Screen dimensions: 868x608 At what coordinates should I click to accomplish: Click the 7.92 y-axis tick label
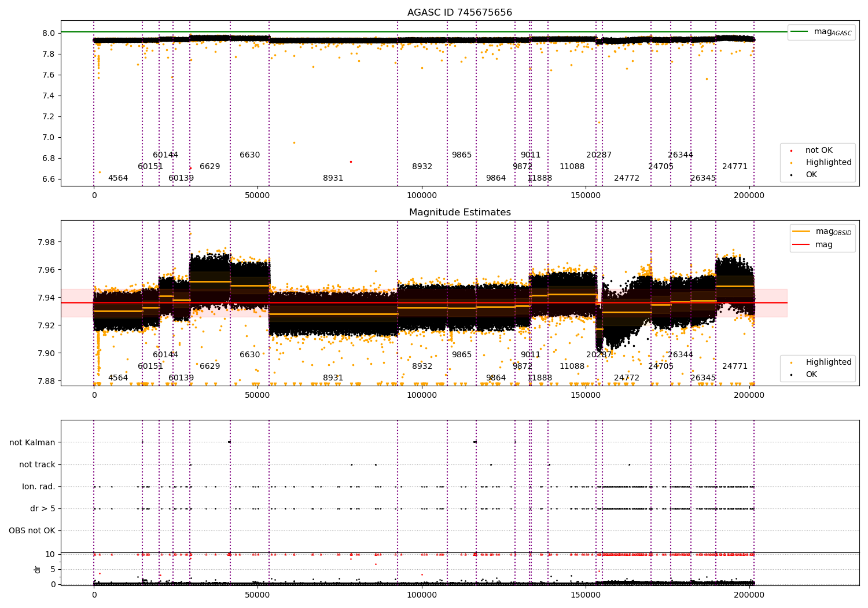46,325
